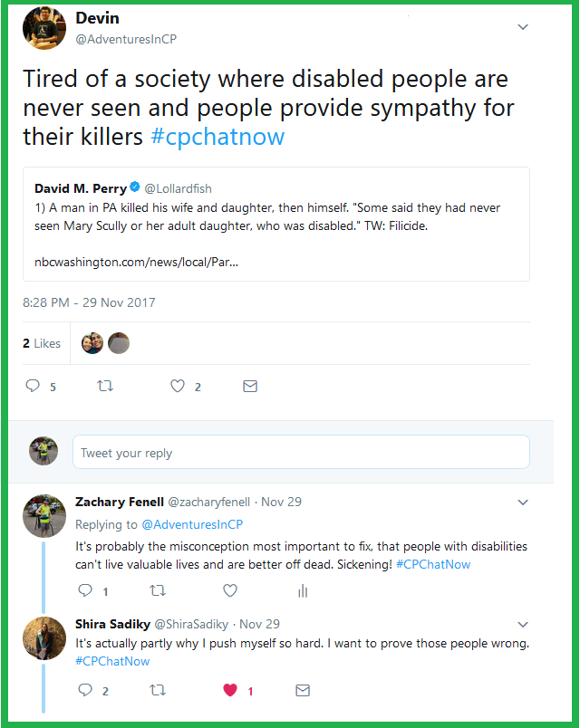The height and width of the screenshot is (728, 580).
Task: Reply to Zachary Fenell's tweet
Action: [x=86, y=590]
